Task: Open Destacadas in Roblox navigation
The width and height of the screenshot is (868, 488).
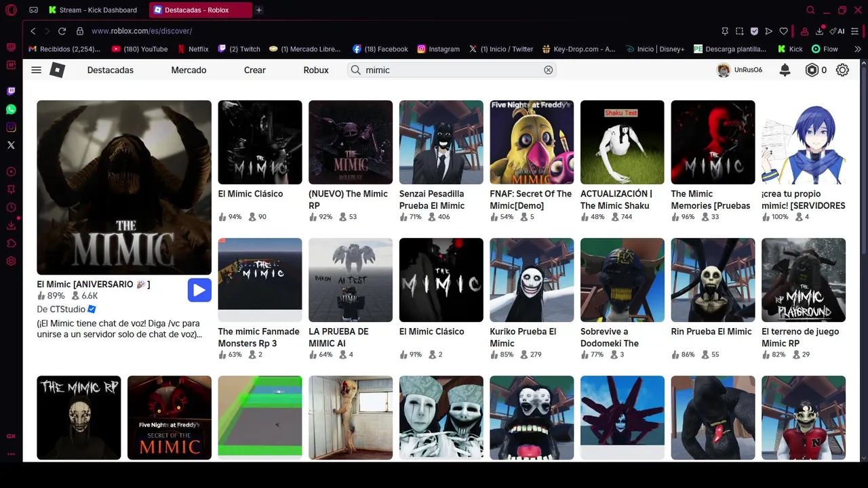Action: [x=111, y=70]
